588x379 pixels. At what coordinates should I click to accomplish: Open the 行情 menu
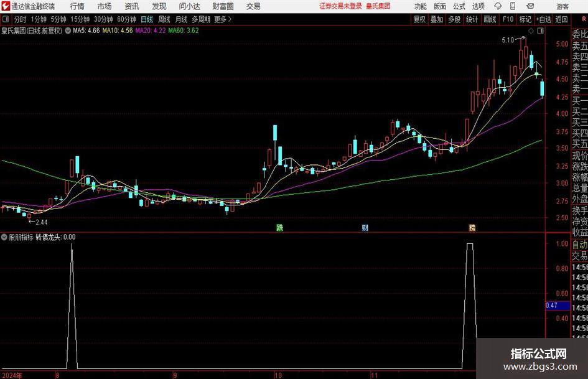point(77,6)
